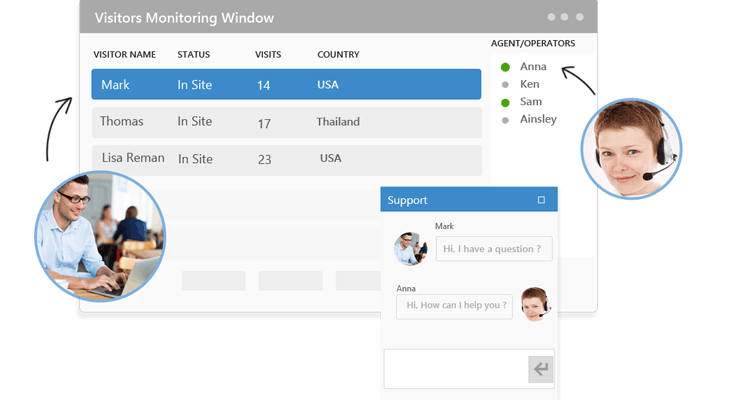Click Anna's green online status dot
Screen dimensions: 733x400
click(505, 67)
